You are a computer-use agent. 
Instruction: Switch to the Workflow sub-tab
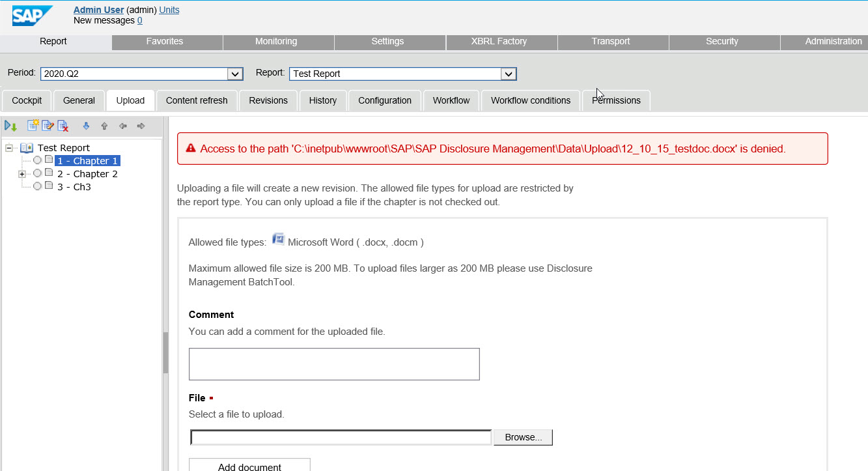pyautogui.click(x=451, y=100)
